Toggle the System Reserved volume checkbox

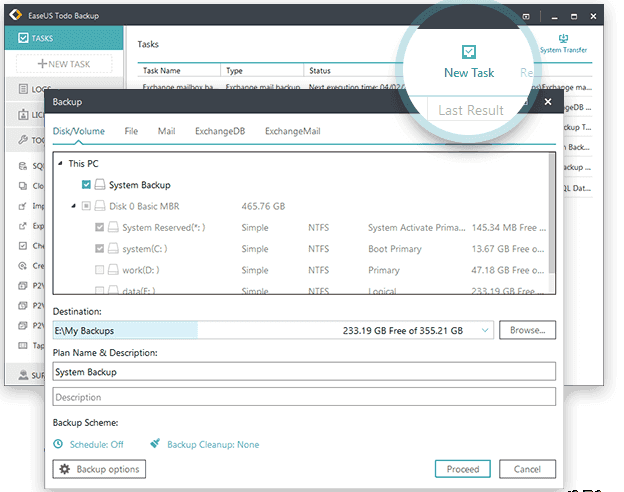coord(99,228)
